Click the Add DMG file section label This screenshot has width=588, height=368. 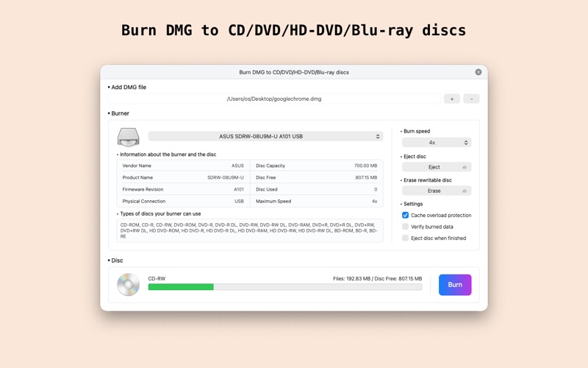(127, 87)
